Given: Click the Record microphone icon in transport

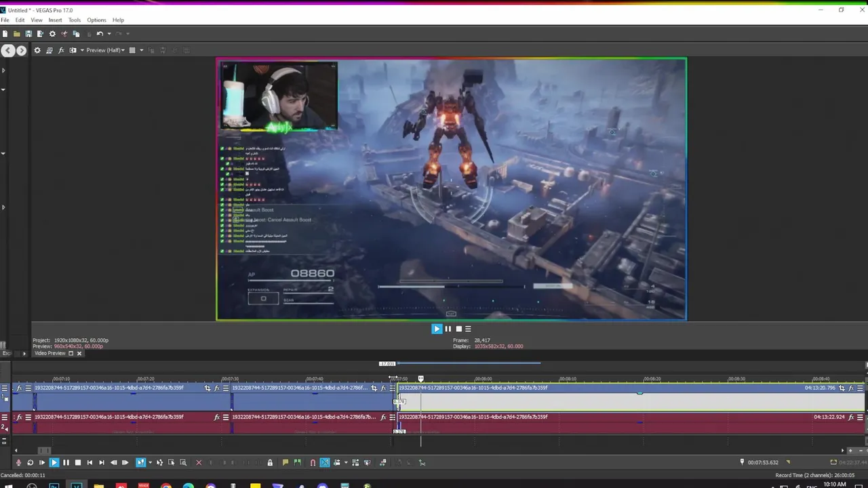Looking at the screenshot, I should (x=18, y=462).
